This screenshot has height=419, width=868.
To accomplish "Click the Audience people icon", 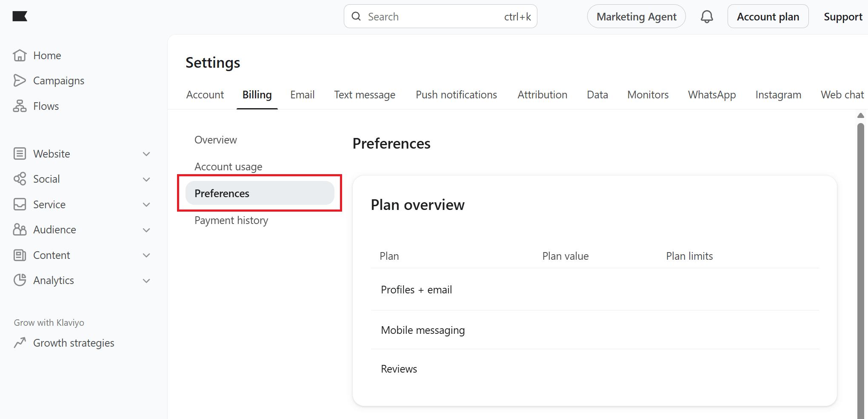I will (x=20, y=230).
